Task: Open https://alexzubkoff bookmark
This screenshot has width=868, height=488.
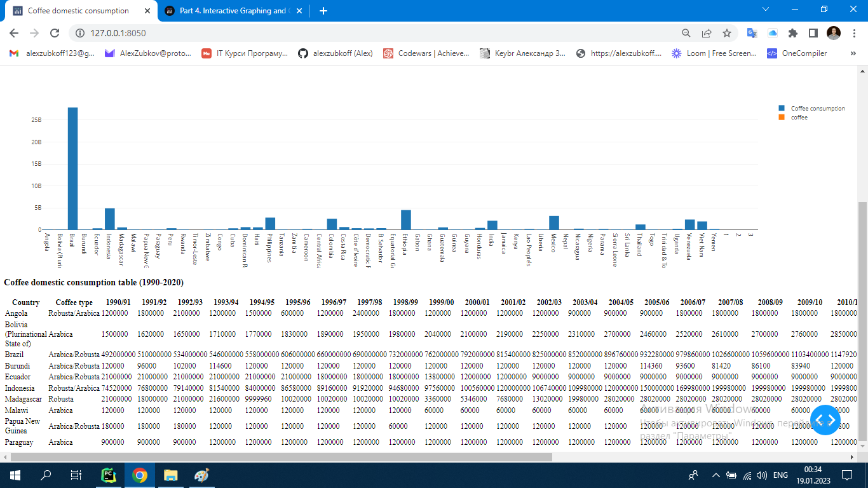Action: click(x=619, y=53)
